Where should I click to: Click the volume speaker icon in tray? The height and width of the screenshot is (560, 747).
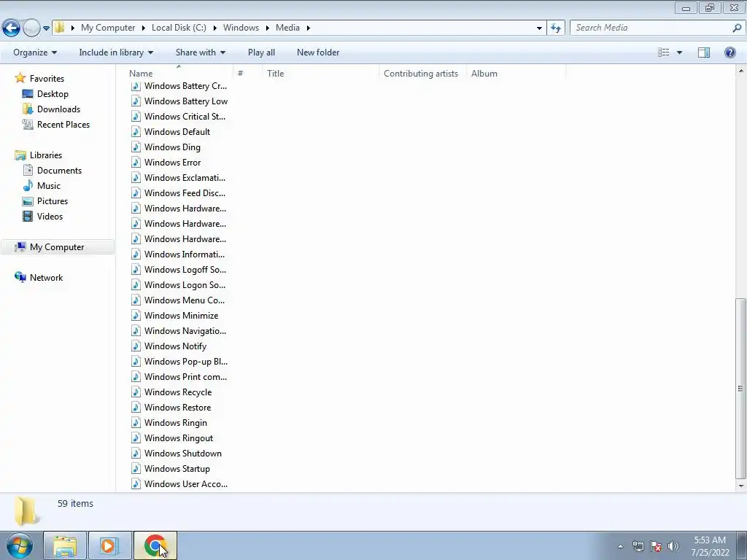coord(673,546)
